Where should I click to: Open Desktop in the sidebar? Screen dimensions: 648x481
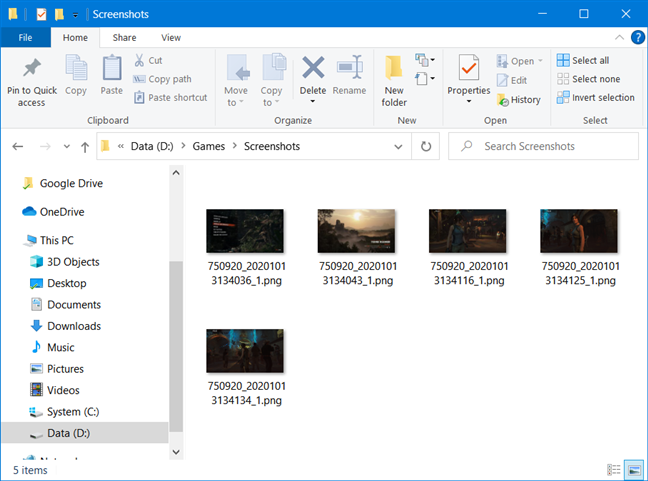coord(58,283)
